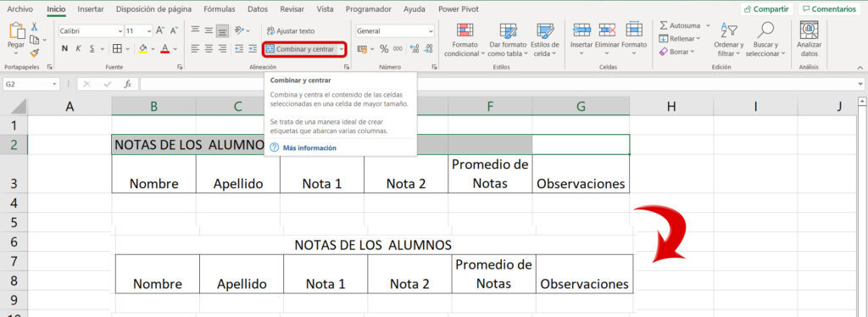Click the Eliminar cells button
Viewport: 868px width, 317px height.
[607, 39]
